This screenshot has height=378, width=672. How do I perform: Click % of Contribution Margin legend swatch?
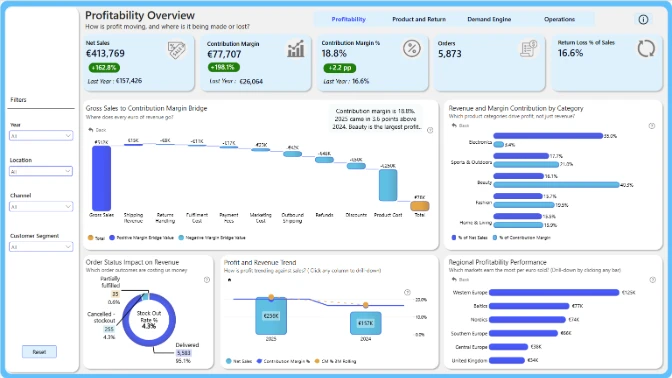click(495, 237)
